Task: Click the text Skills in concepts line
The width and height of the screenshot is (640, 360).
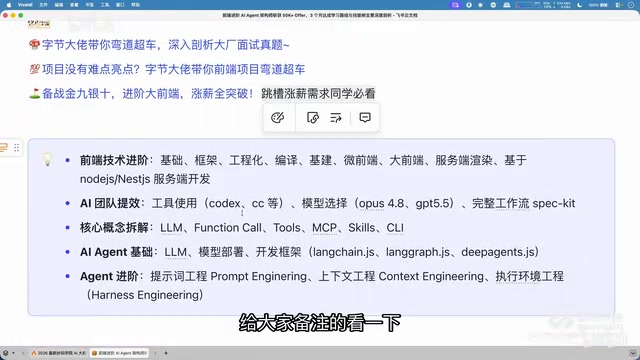Action: click(361, 228)
